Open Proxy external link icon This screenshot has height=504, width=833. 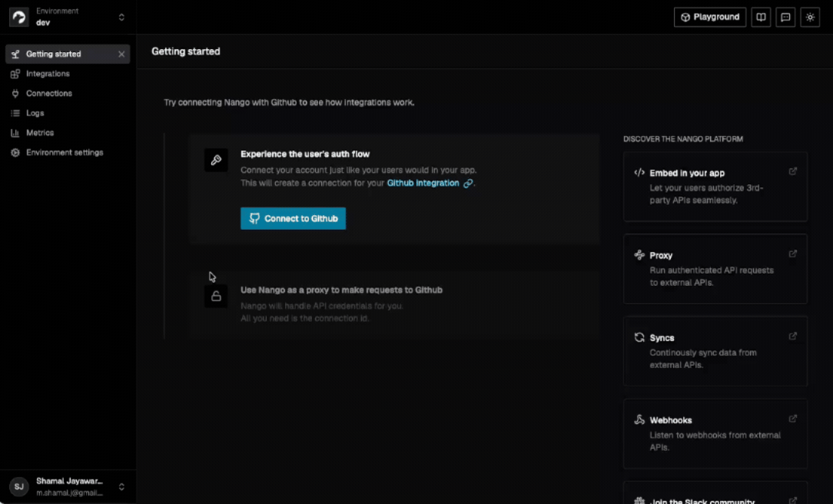click(x=792, y=254)
